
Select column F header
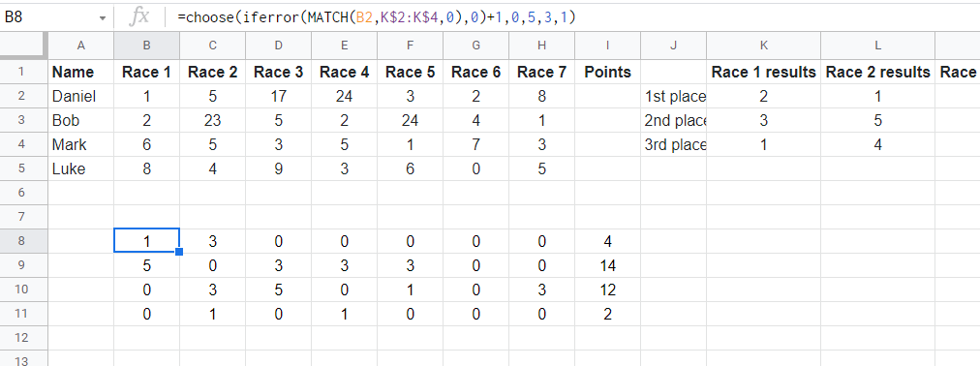point(410,45)
